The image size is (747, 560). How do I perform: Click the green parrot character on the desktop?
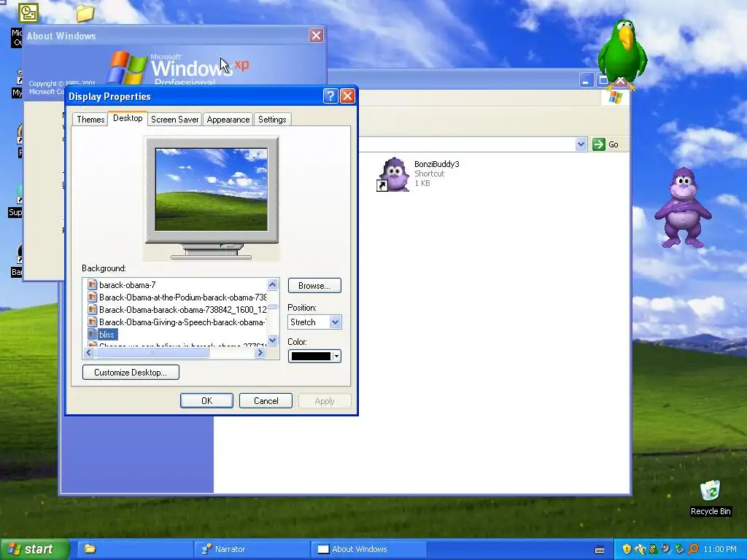(x=622, y=54)
